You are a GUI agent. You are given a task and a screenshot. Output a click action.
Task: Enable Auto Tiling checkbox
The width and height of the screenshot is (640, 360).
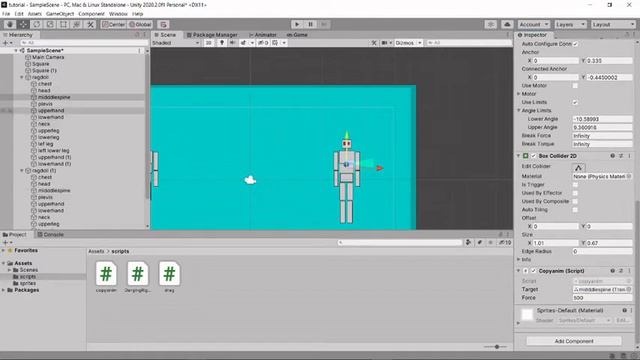coord(575,210)
